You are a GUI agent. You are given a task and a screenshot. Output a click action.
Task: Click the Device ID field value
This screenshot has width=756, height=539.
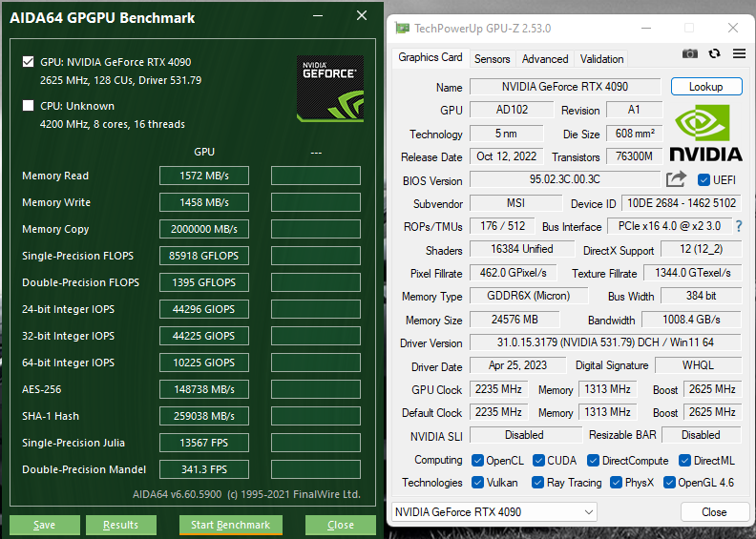tap(682, 203)
